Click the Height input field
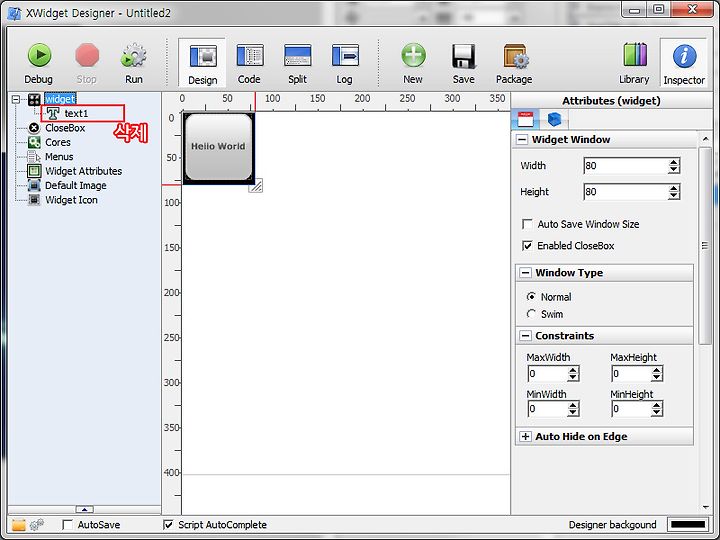Screen dimensions: 720x540 625,192
